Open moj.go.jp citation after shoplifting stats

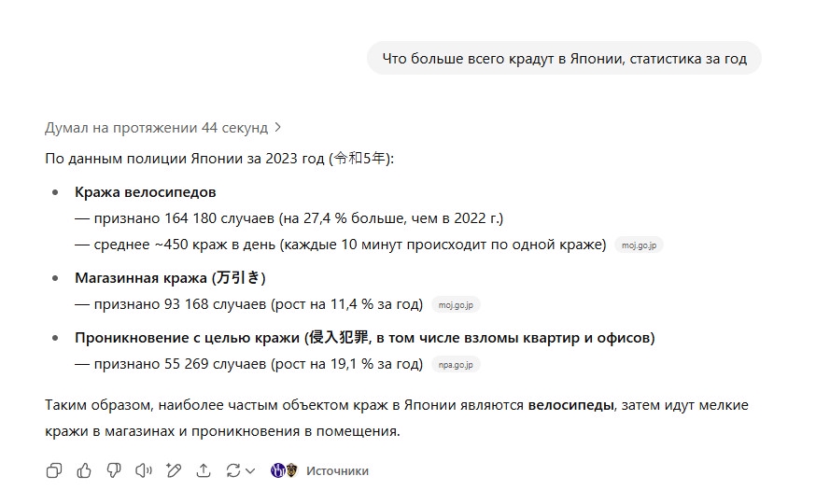pyautogui.click(x=456, y=305)
